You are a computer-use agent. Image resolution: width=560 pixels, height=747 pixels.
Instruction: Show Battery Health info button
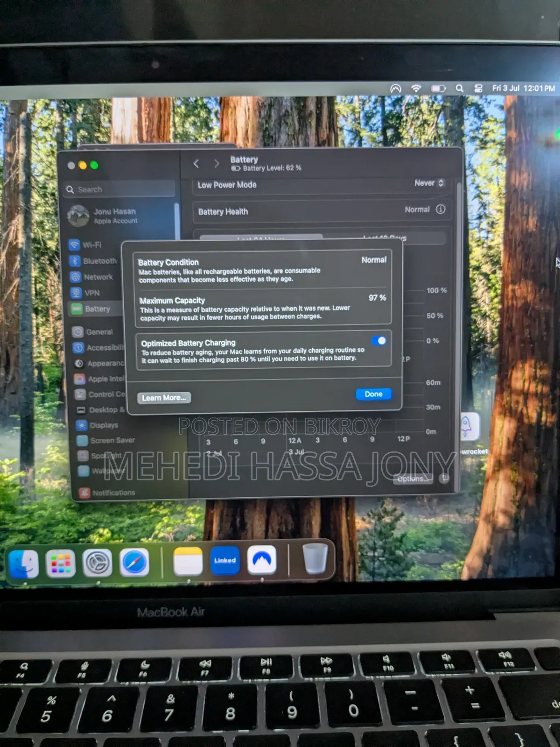[440, 209]
